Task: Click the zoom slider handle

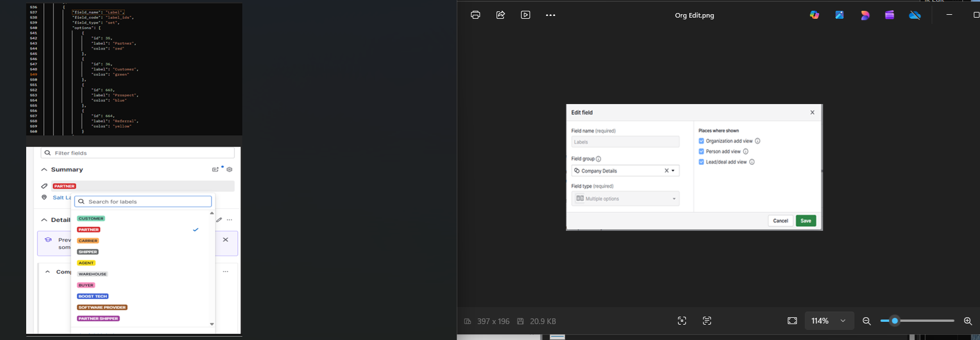Action: tap(895, 321)
